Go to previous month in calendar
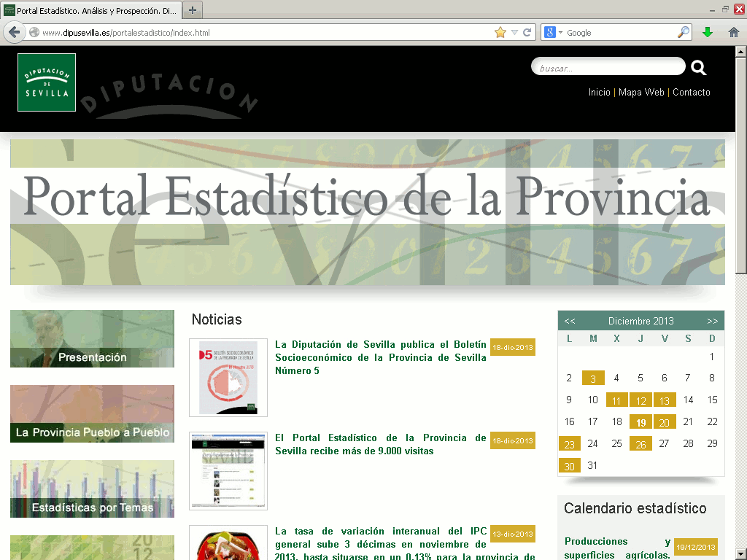 tap(570, 321)
